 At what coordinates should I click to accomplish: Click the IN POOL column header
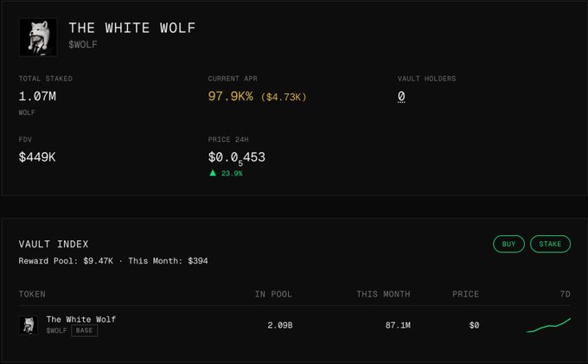273,294
